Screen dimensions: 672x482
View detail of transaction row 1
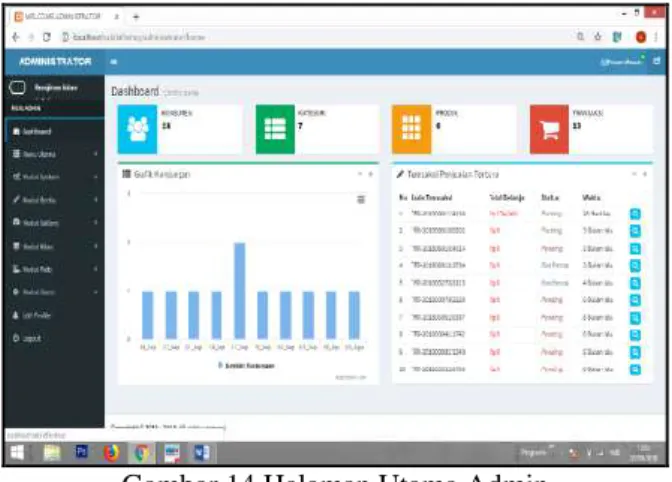click(635, 214)
